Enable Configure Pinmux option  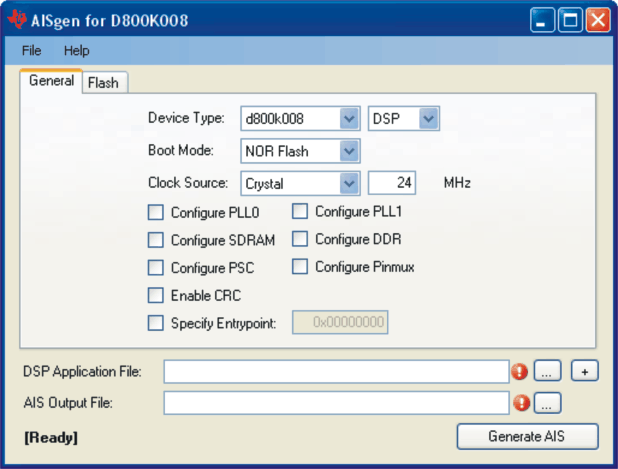point(300,267)
